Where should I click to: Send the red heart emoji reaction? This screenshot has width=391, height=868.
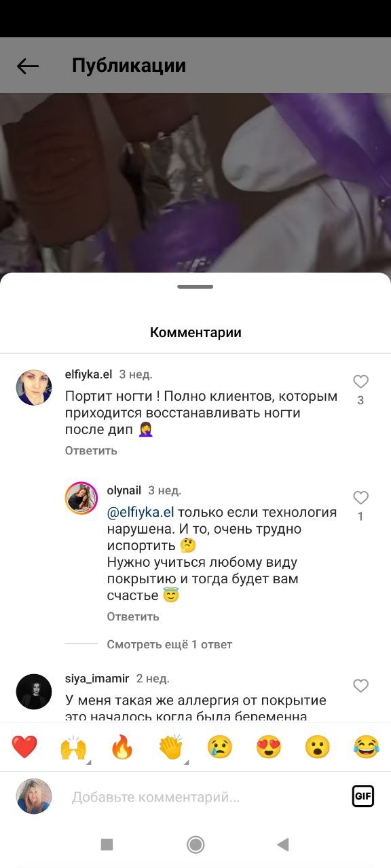click(x=24, y=747)
